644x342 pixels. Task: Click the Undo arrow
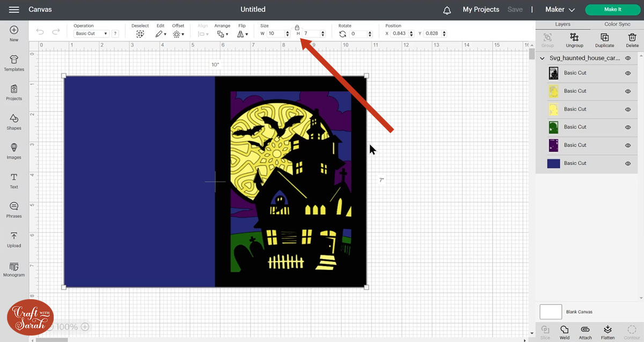(x=40, y=32)
